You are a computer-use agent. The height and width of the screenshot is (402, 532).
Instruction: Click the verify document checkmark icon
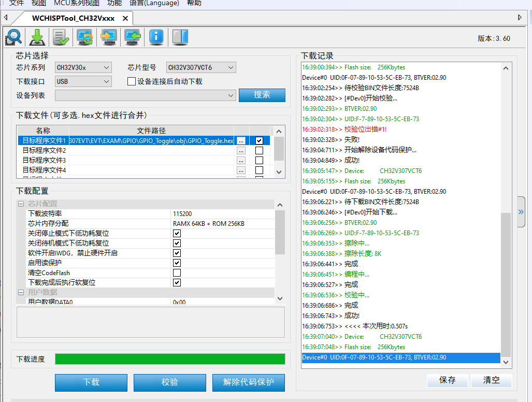coord(61,37)
